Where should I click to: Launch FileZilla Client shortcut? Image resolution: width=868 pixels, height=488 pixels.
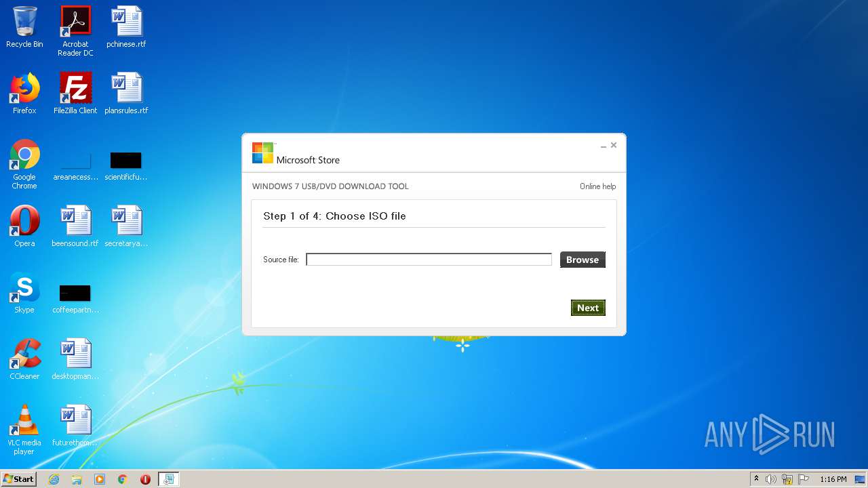coord(75,94)
